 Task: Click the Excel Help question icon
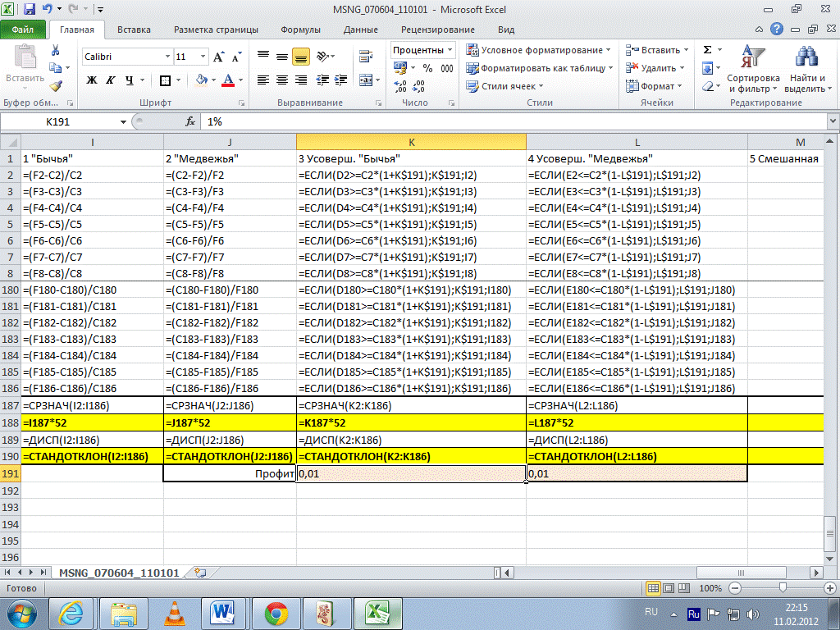click(x=777, y=30)
